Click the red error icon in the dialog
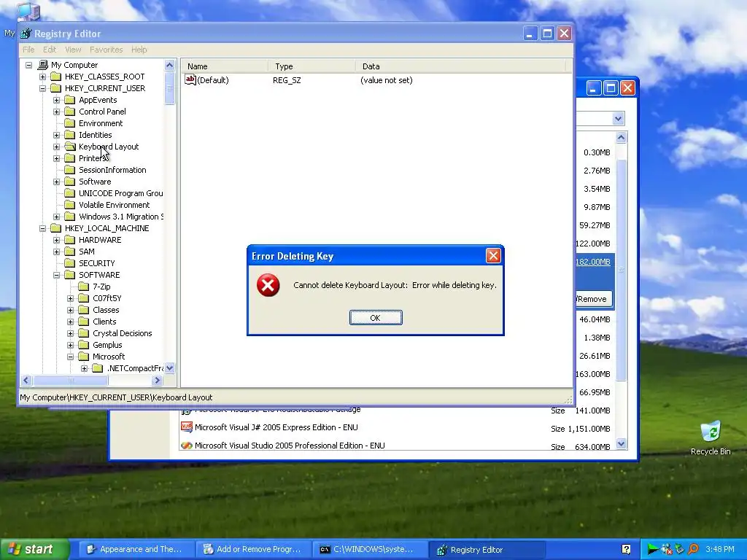Viewport: 747px width, 560px height. (x=268, y=285)
